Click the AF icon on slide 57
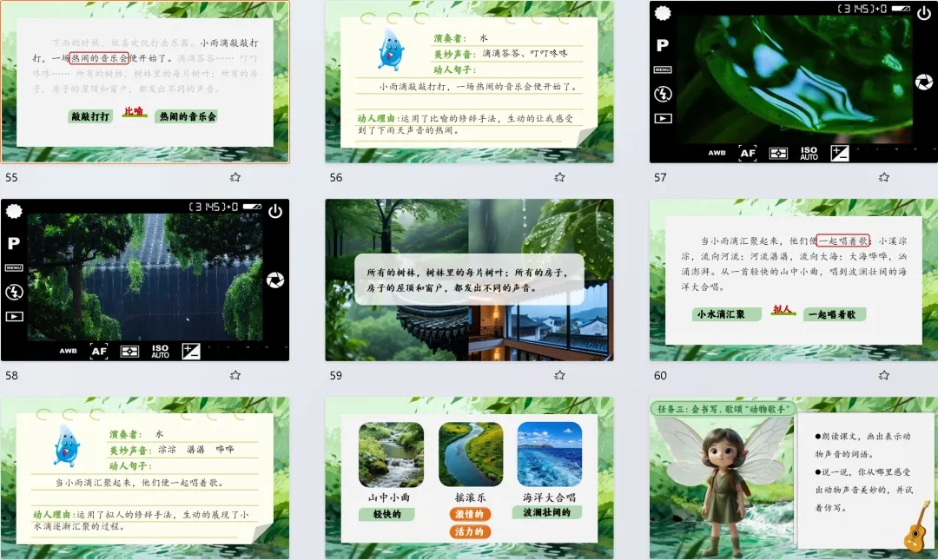Screen dimensions: 938x560 coord(748,153)
